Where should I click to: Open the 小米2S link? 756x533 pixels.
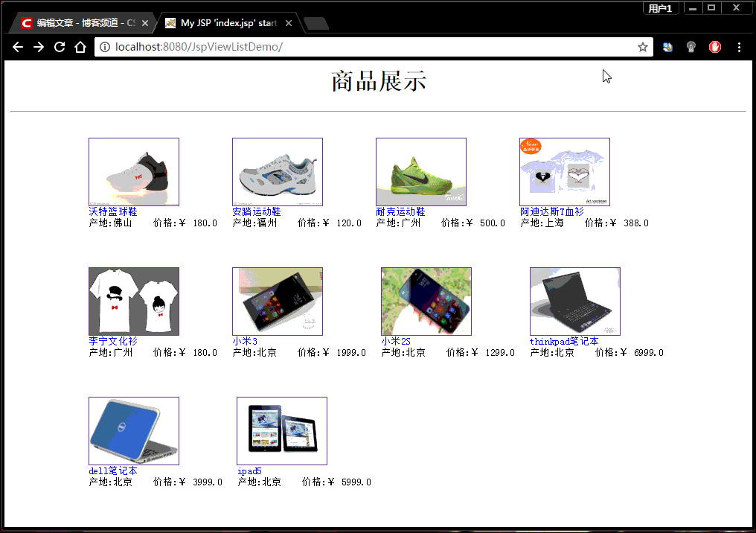pyautogui.click(x=396, y=341)
